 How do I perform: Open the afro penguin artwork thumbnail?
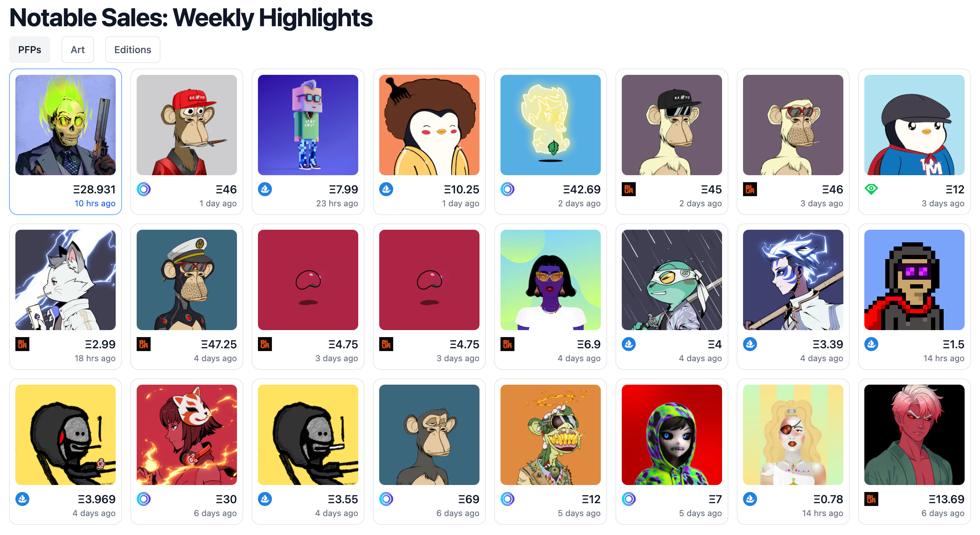429,125
